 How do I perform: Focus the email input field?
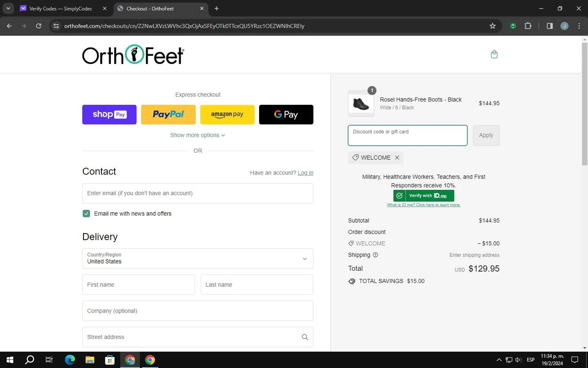(198, 193)
